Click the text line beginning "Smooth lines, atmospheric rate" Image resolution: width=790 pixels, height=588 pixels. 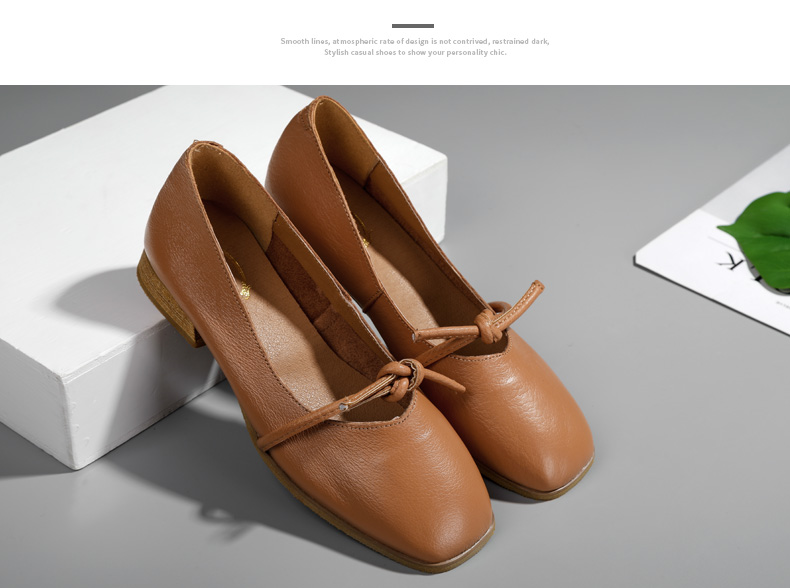pyautogui.click(x=415, y=41)
